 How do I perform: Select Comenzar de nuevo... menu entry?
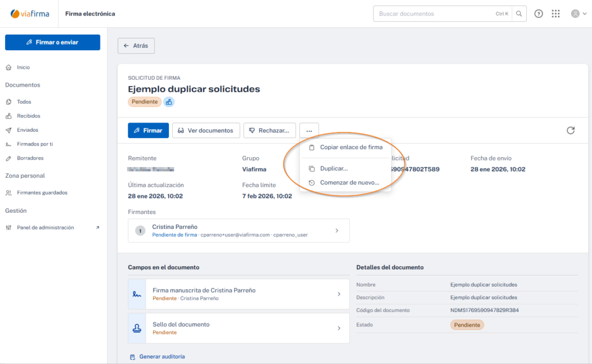click(x=349, y=183)
